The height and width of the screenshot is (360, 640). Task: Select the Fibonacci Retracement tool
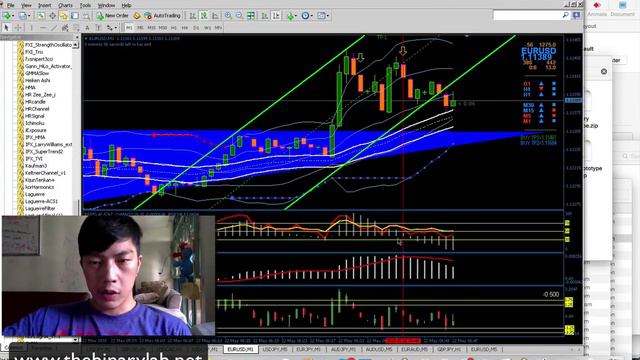coord(76,27)
